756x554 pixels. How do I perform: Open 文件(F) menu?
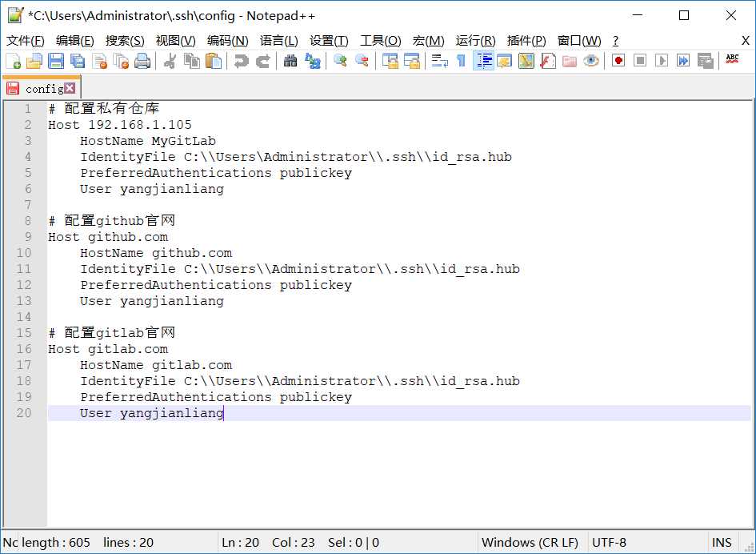25,41
